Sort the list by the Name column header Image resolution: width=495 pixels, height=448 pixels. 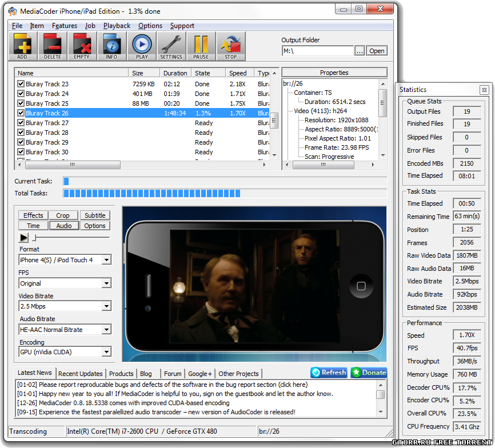pos(71,73)
